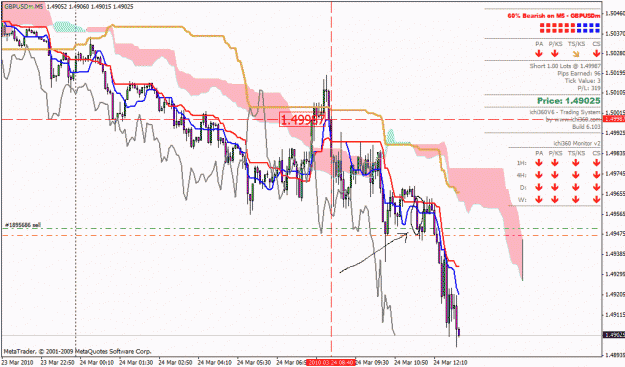Click the 1H row PA arrow

tap(539, 163)
